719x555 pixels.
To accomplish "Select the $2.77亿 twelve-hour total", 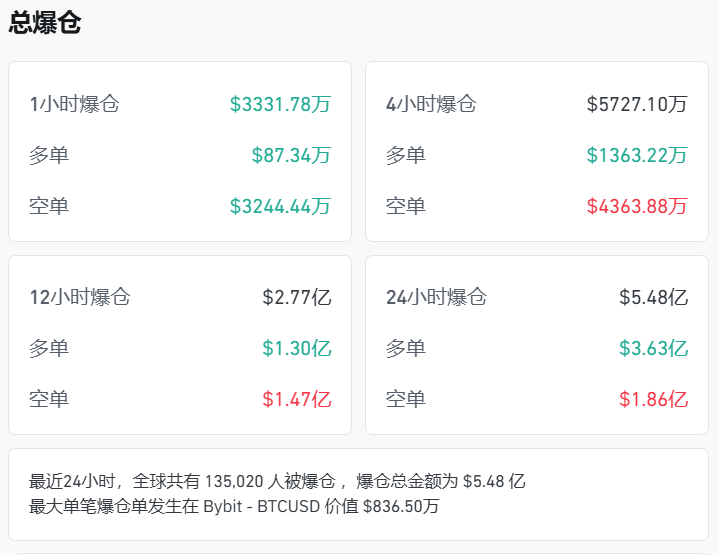I will [296, 297].
